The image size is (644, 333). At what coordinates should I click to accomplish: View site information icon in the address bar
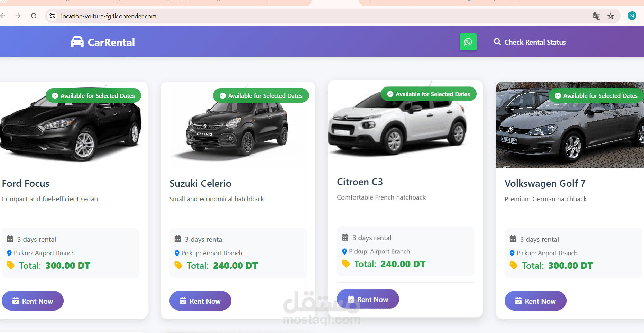[x=52, y=16]
